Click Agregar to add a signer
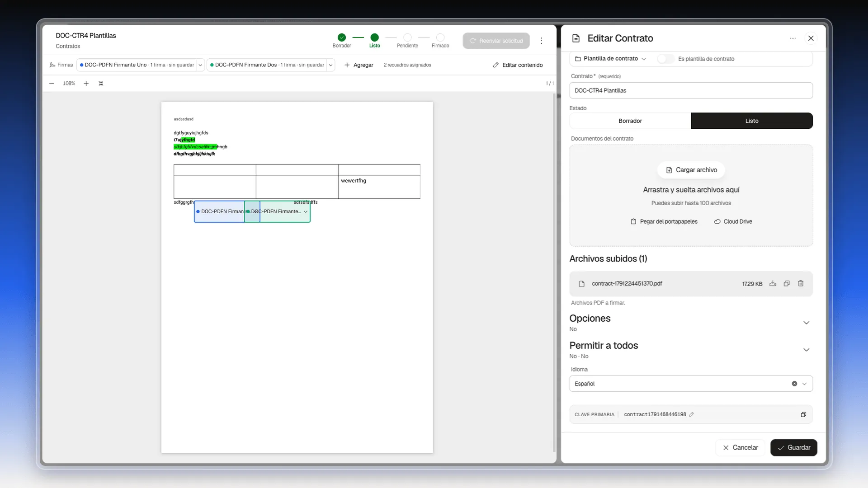 (x=359, y=65)
